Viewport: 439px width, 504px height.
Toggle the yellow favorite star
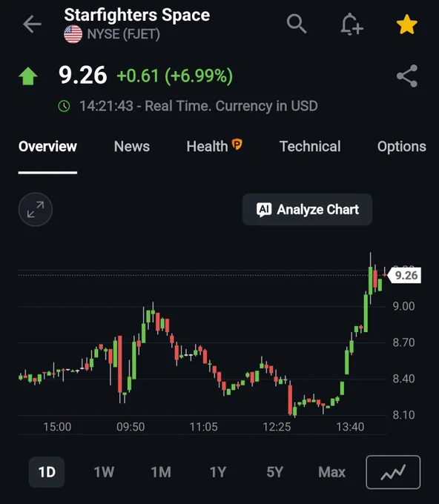407,24
